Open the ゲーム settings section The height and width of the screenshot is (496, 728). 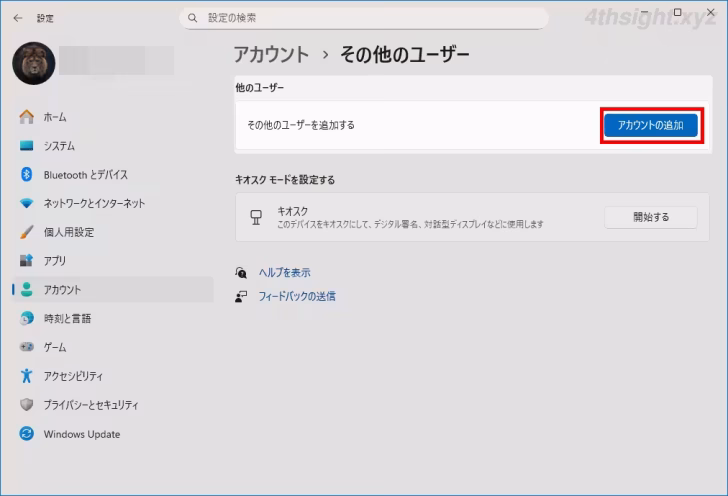pos(54,347)
